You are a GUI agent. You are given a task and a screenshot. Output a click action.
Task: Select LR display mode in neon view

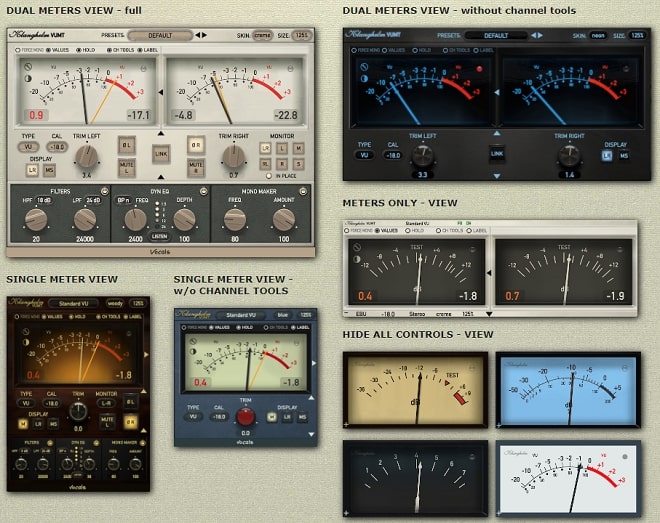pyautogui.click(x=607, y=156)
